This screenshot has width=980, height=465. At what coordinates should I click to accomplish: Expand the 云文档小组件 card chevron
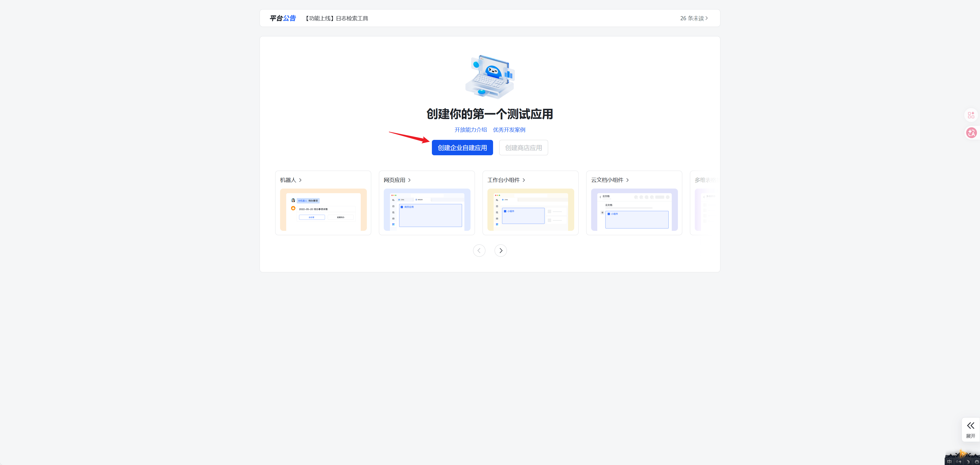point(627,180)
